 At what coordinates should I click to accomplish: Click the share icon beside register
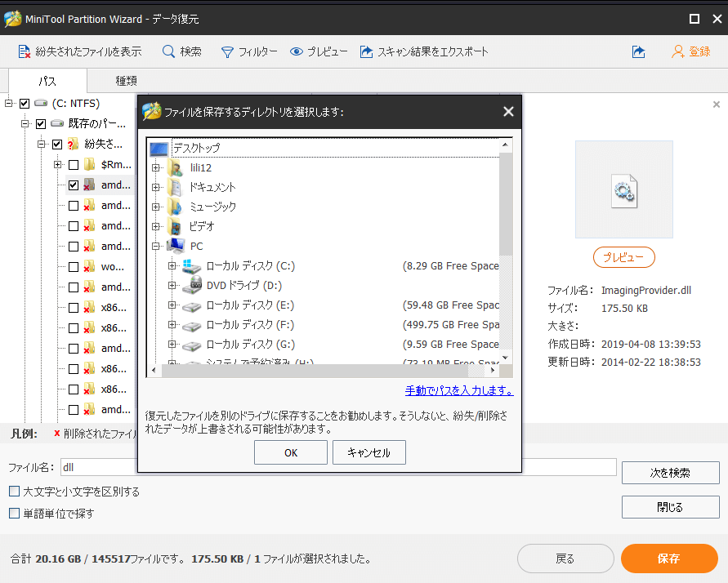(x=638, y=51)
